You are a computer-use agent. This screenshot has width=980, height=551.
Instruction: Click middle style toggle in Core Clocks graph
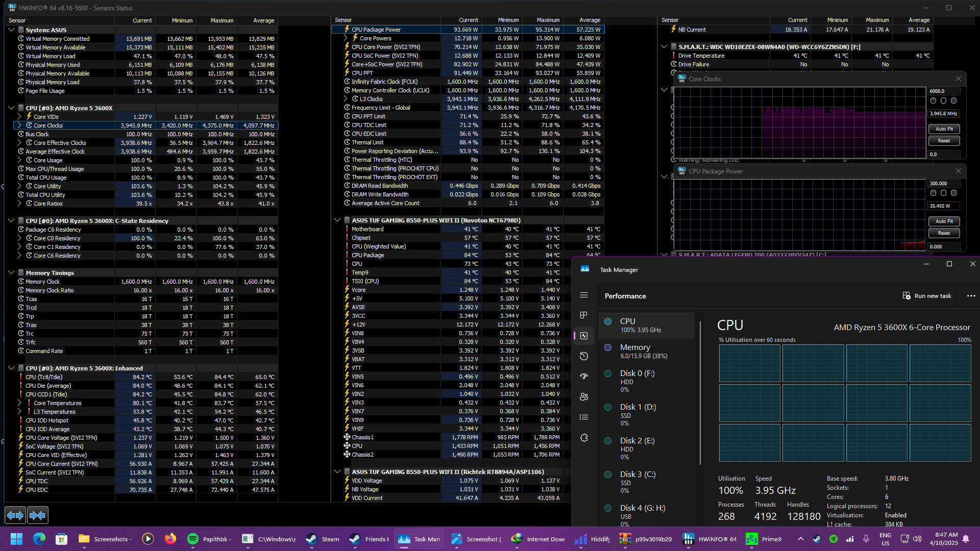point(943,101)
